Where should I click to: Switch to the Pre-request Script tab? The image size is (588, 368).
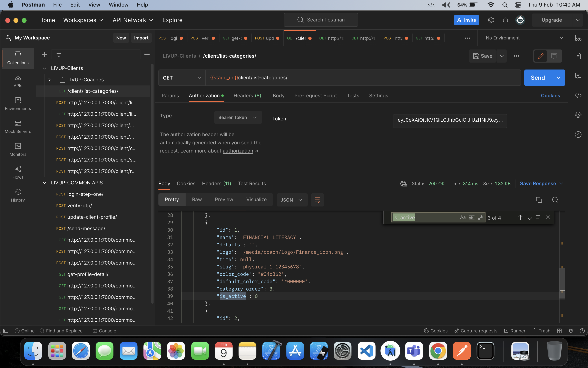[315, 96]
